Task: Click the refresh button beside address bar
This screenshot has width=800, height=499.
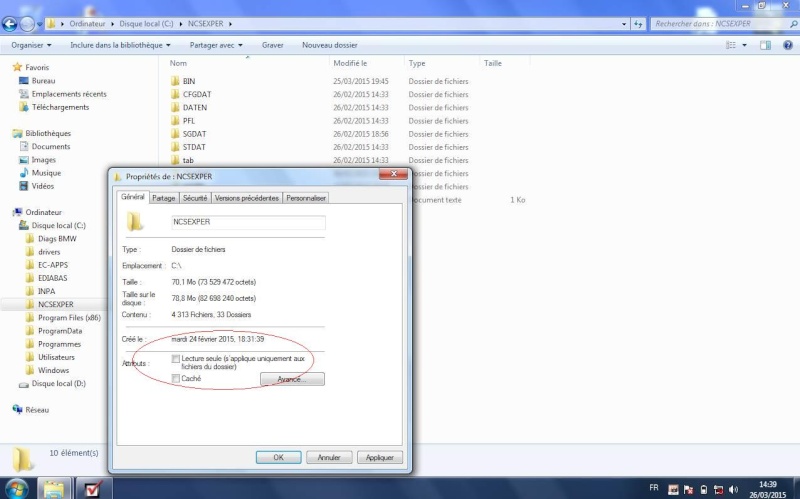Action: (638, 24)
